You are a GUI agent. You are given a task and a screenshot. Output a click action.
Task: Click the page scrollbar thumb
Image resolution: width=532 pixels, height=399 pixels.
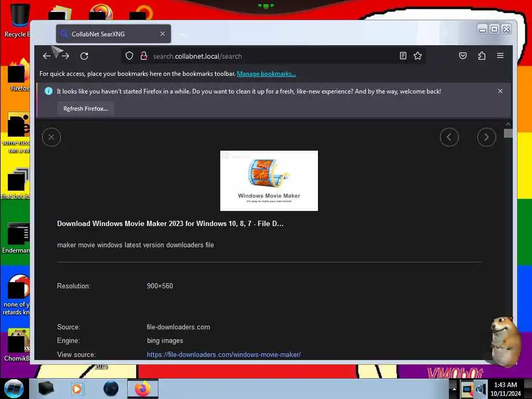(508, 133)
